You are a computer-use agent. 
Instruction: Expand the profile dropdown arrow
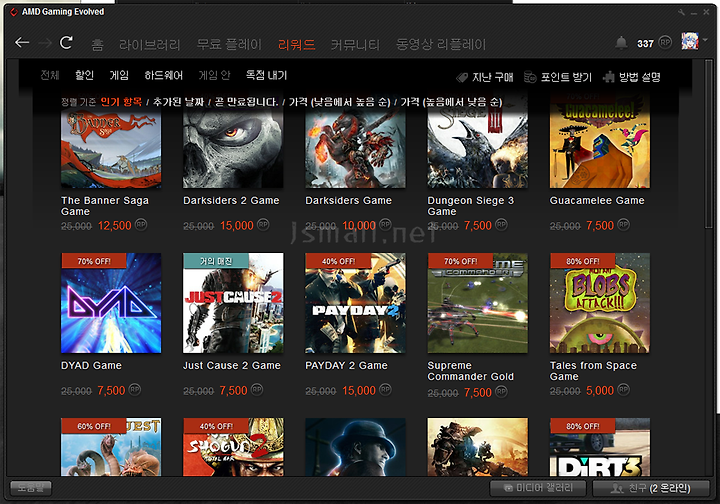tap(705, 40)
